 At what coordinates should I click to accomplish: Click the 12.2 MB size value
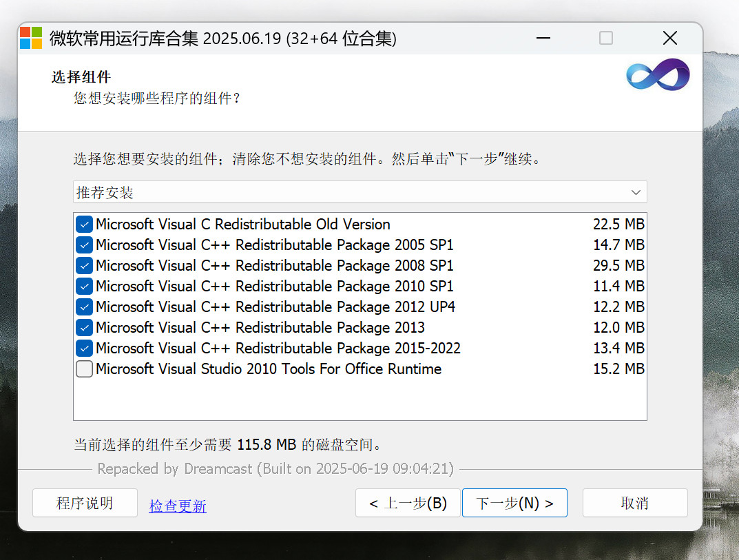click(619, 307)
